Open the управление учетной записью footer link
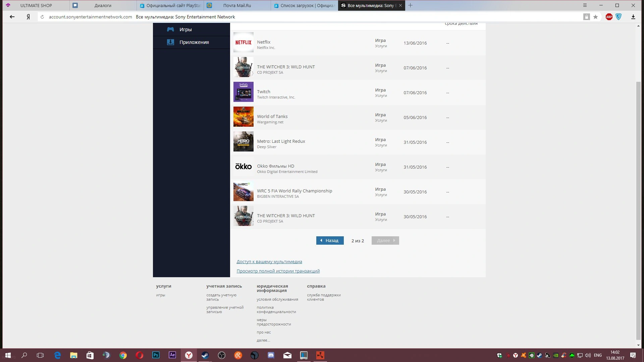 [225, 310]
